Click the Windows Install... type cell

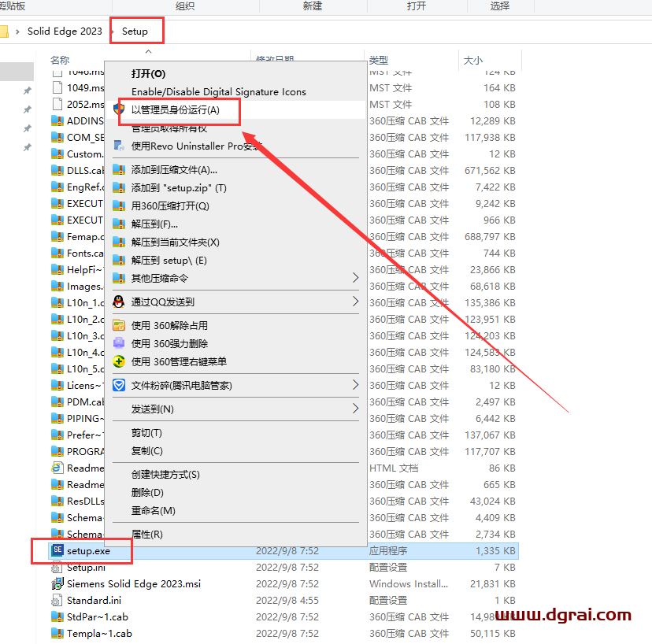[409, 583]
